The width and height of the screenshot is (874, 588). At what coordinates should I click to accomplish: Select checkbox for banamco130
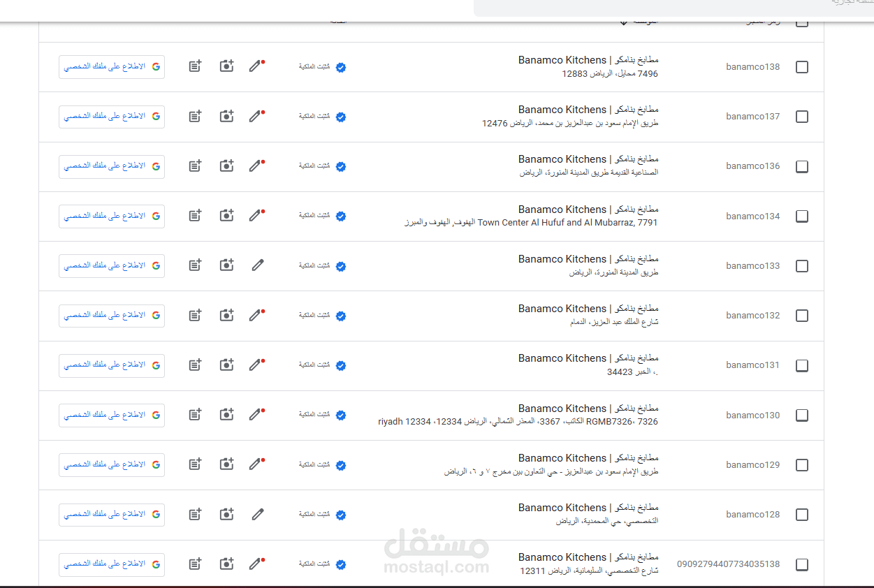[802, 416]
